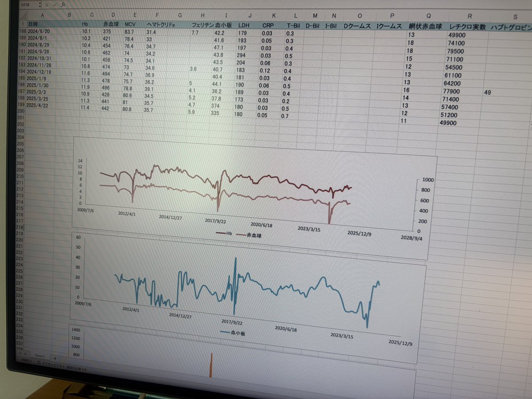Select the ferritin value 7.7
The width and height of the screenshot is (532, 399).
[195, 33]
